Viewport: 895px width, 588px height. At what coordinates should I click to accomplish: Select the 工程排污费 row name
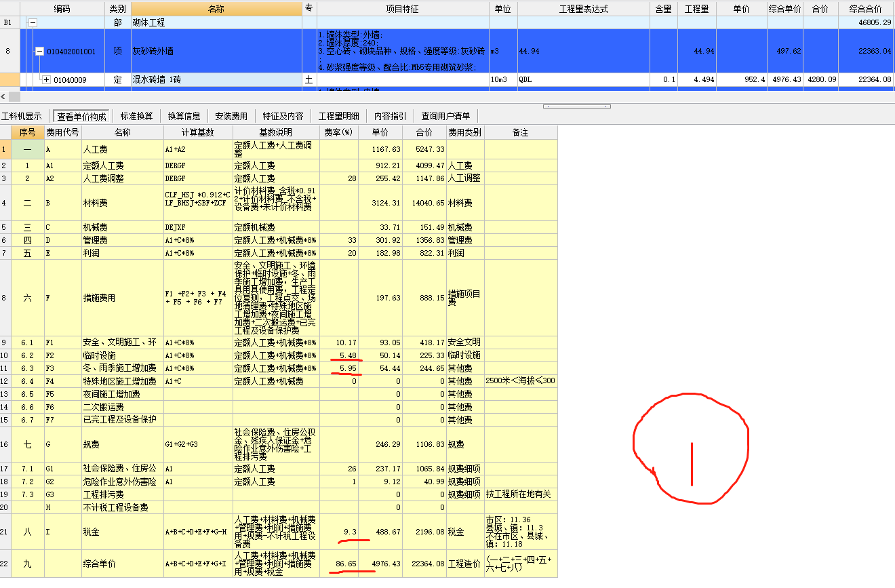coord(123,494)
